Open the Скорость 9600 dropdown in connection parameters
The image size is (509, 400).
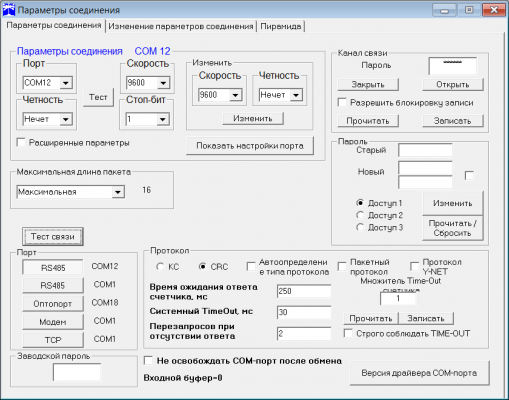tap(163, 83)
